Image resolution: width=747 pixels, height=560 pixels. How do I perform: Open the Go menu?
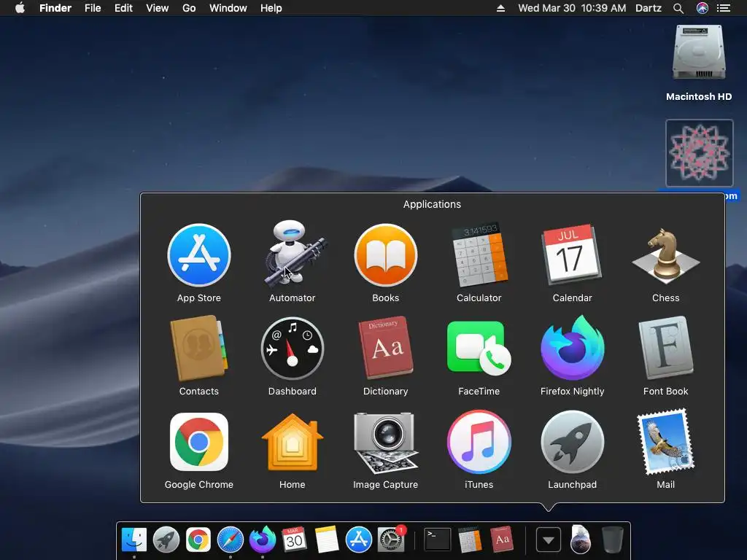pyautogui.click(x=189, y=8)
